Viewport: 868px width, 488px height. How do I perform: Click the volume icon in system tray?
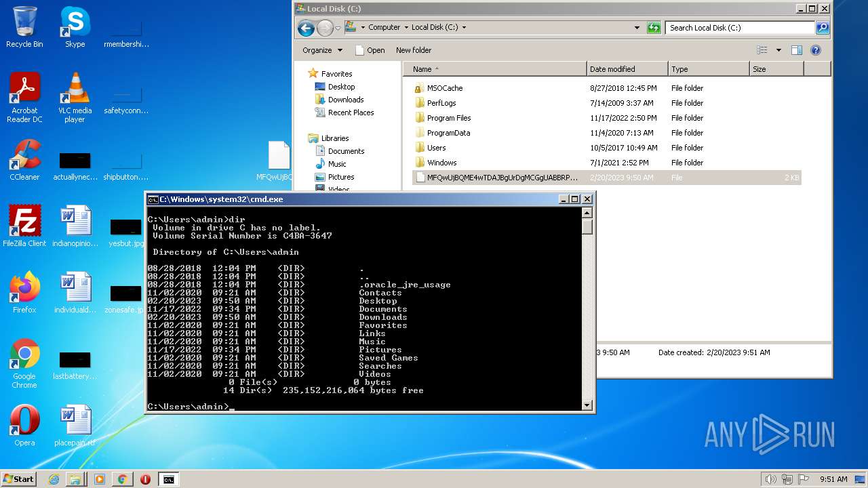tap(770, 479)
